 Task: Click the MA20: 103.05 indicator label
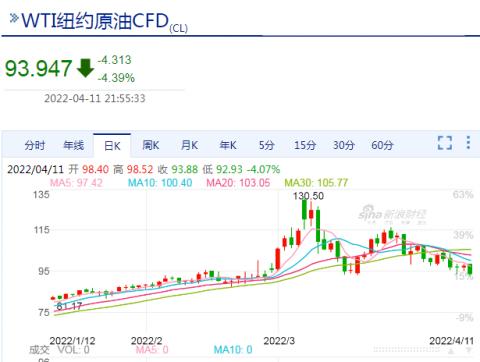[238, 183]
